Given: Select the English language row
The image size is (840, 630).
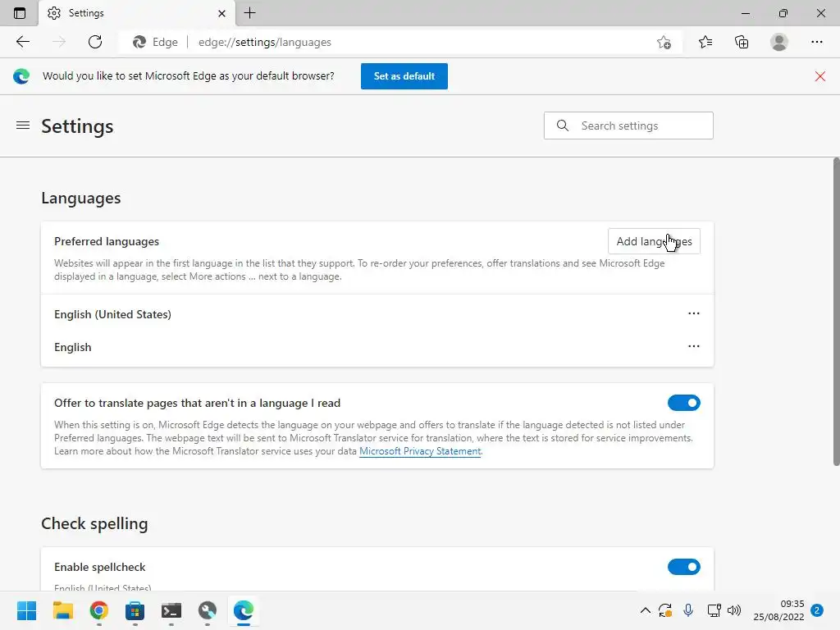Looking at the screenshot, I should coord(377,347).
